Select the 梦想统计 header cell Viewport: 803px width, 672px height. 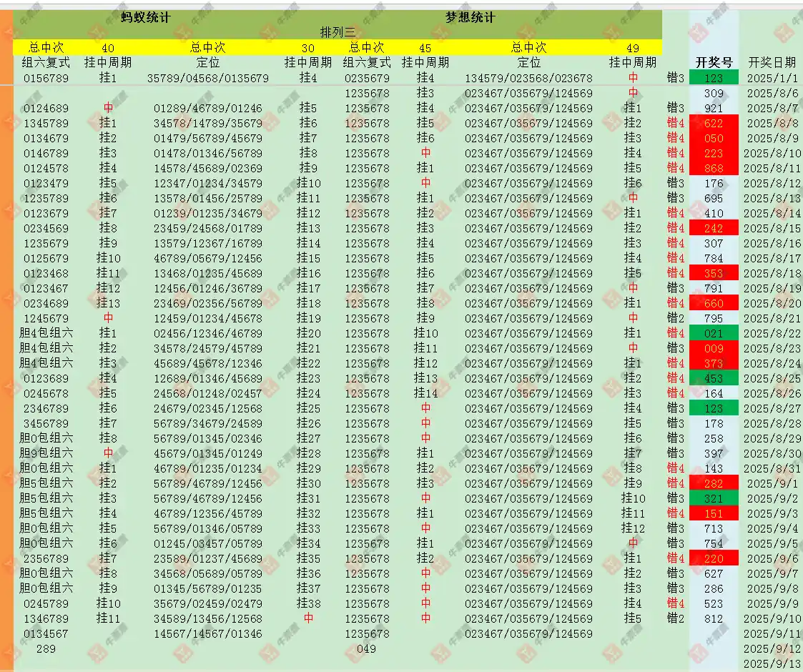tap(470, 17)
